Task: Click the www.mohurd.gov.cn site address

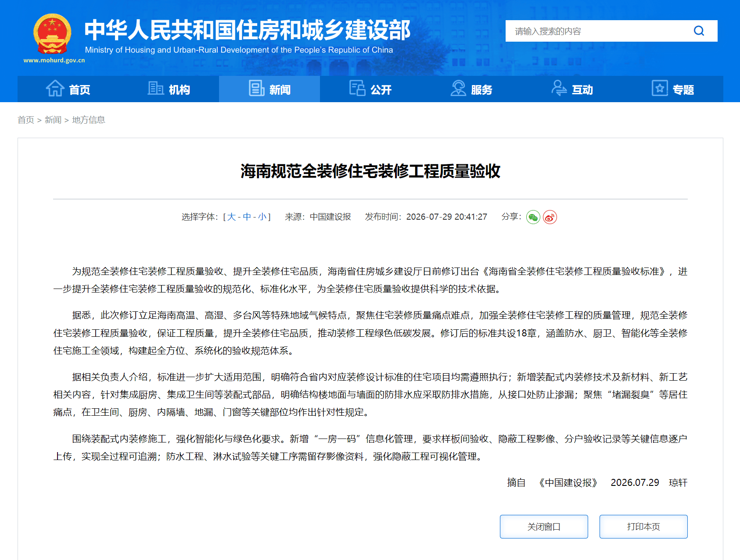Action: 54,61
